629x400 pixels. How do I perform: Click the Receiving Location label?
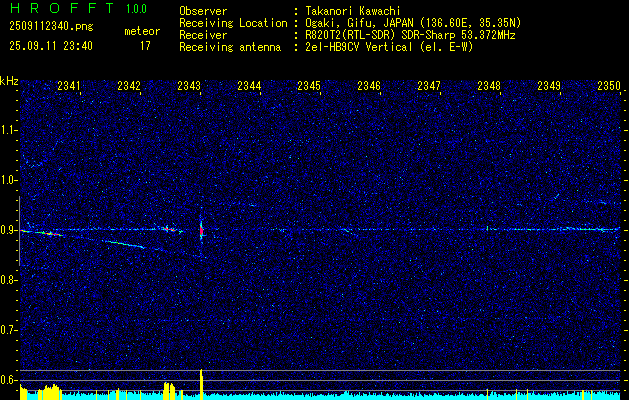pos(233,23)
